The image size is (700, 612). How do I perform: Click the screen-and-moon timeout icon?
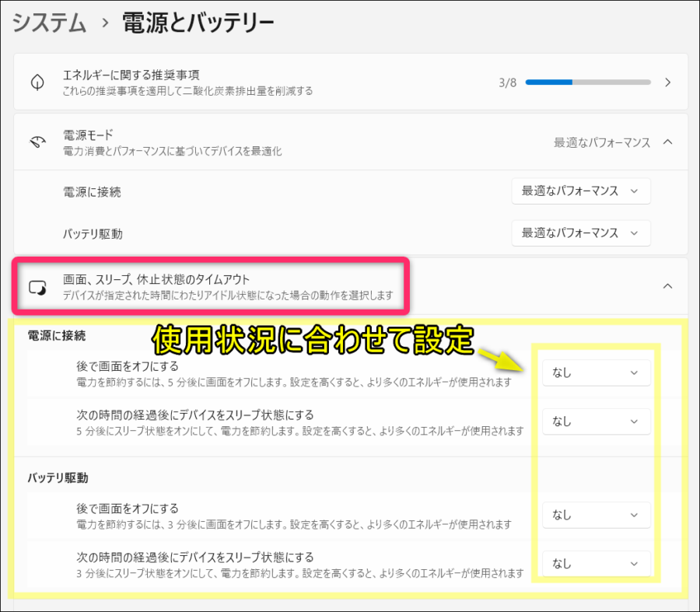(37, 287)
